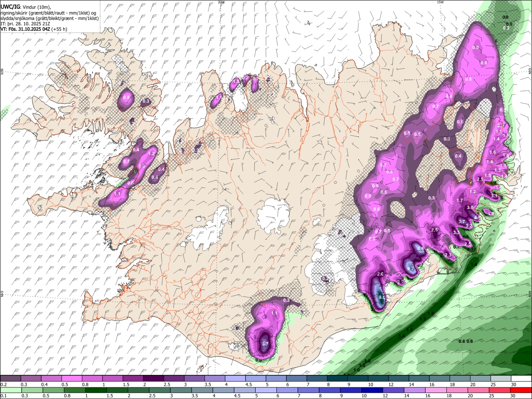Click the 4.5 value on the map
The width and height of the screenshot is (532, 399).
click(477, 218)
